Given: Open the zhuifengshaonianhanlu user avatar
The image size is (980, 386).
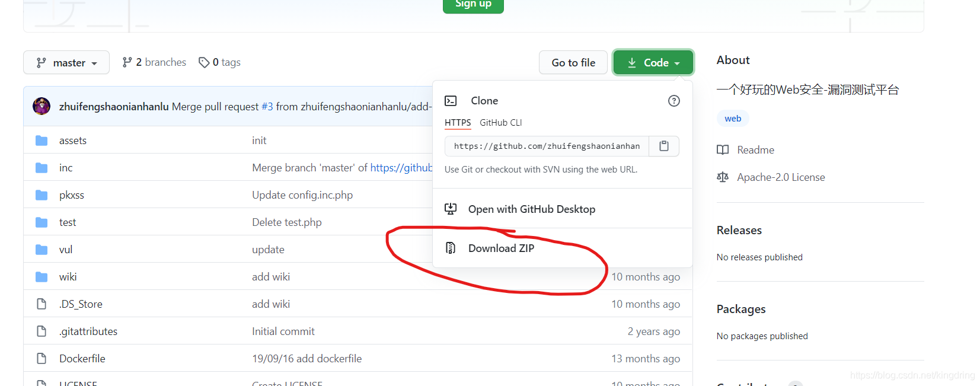Looking at the screenshot, I should coord(42,106).
